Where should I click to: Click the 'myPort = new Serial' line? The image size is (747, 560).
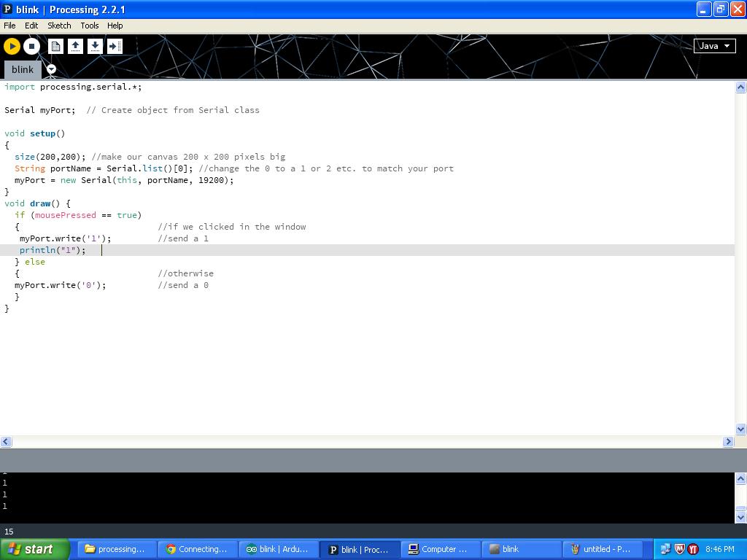pos(124,180)
